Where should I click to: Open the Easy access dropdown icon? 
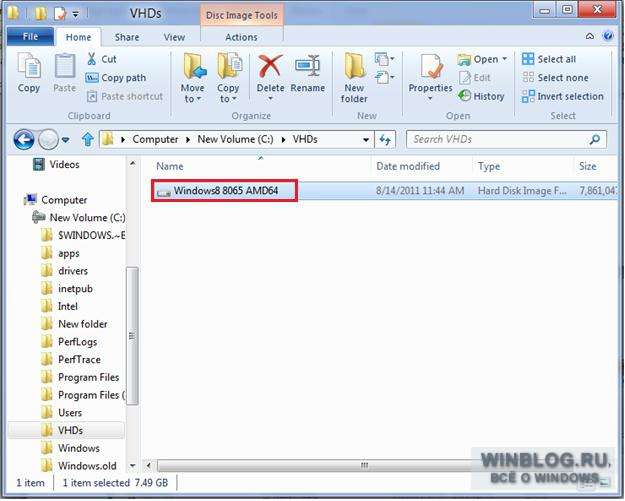coord(384,77)
